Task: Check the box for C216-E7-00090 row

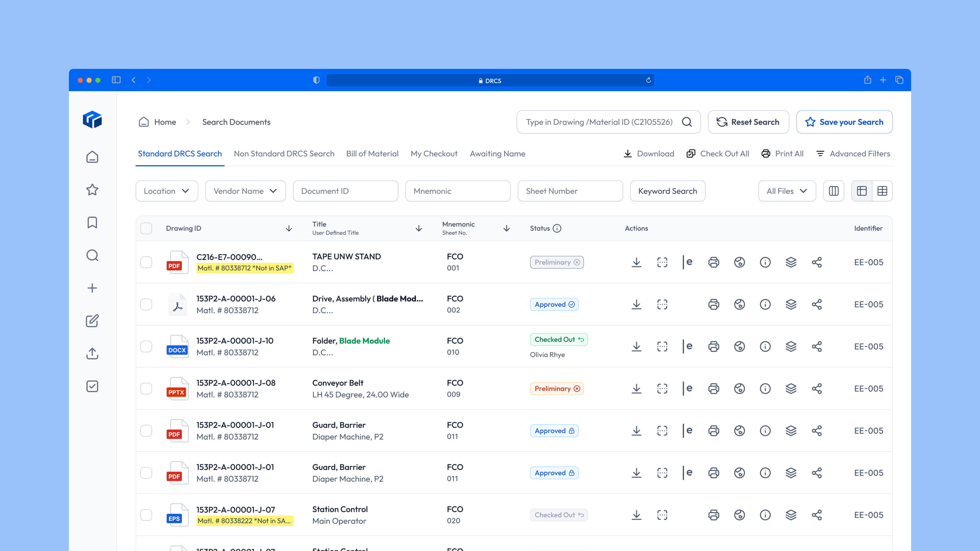Action: pyautogui.click(x=146, y=262)
